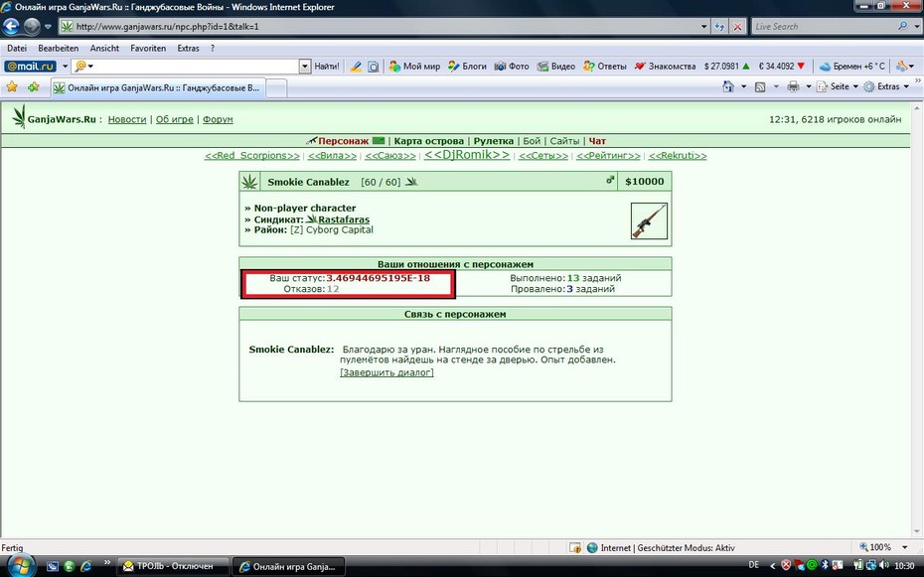The width and height of the screenshot is (924, 577).
Task: Open the Datei menu
Action: pos(17,49)
